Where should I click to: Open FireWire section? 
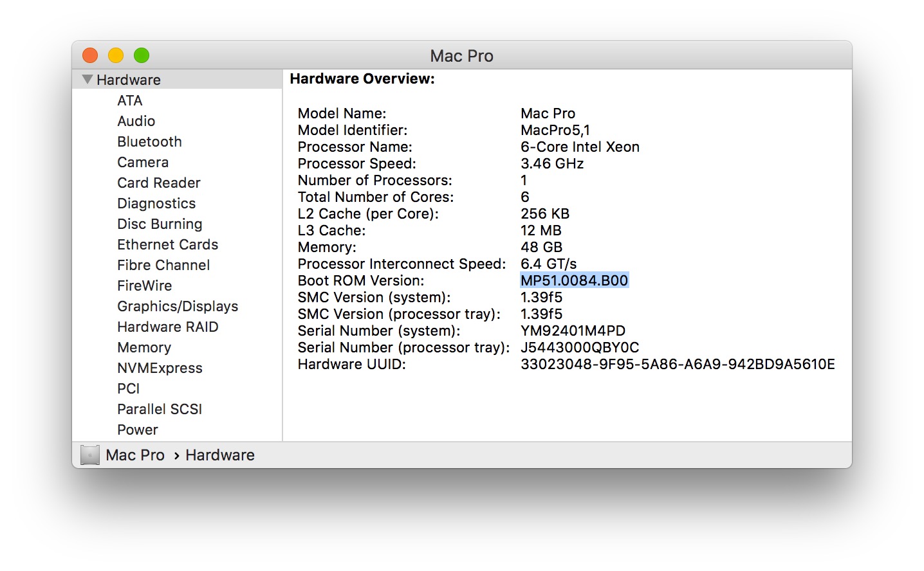pos(144,285)
